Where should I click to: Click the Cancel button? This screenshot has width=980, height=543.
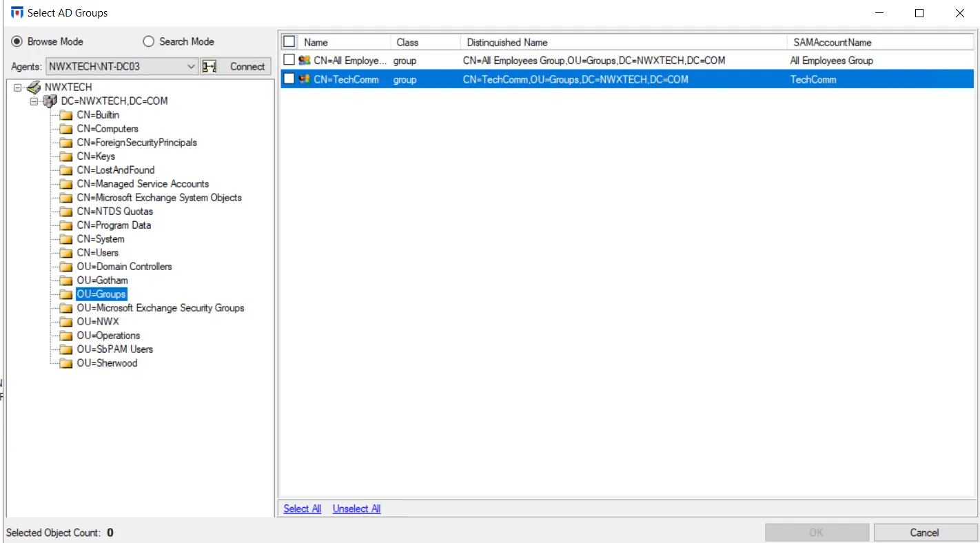pos(924,533)
